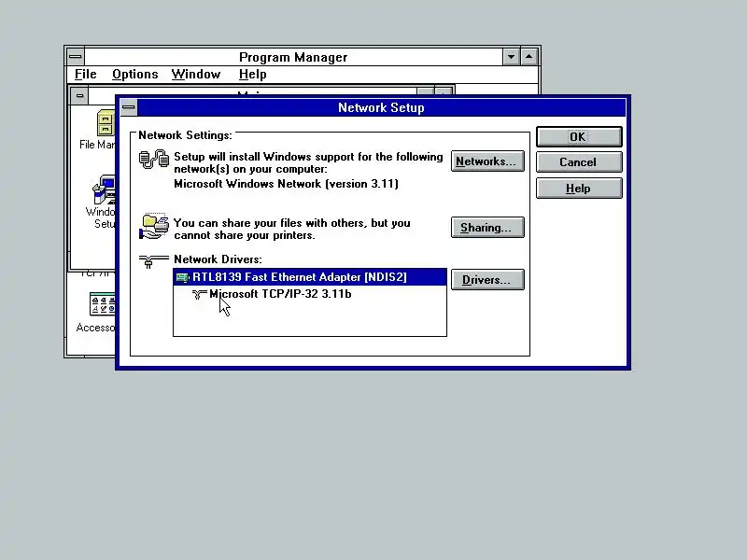The width and height of the screenshot is (747, 560).
Task: Select Microsoft TCP/IP-32 3.11b protocol entry
Action: click(x=280, y=294)
